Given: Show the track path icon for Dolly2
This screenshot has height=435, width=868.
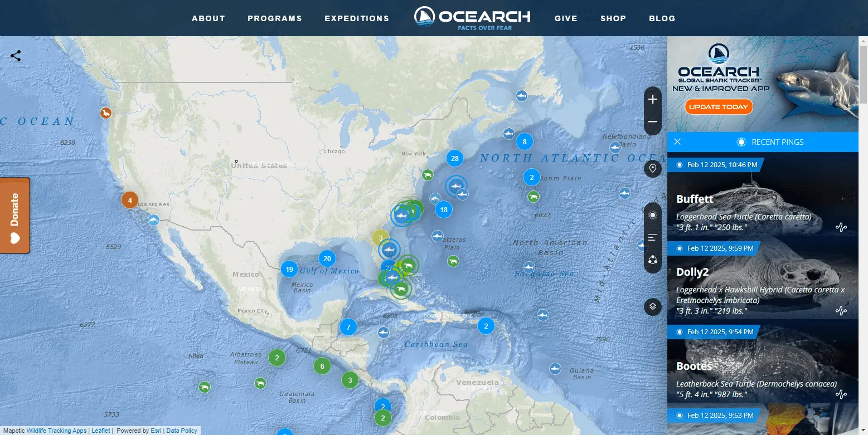Looking at the screenshot, I should (x=841, y=310).
